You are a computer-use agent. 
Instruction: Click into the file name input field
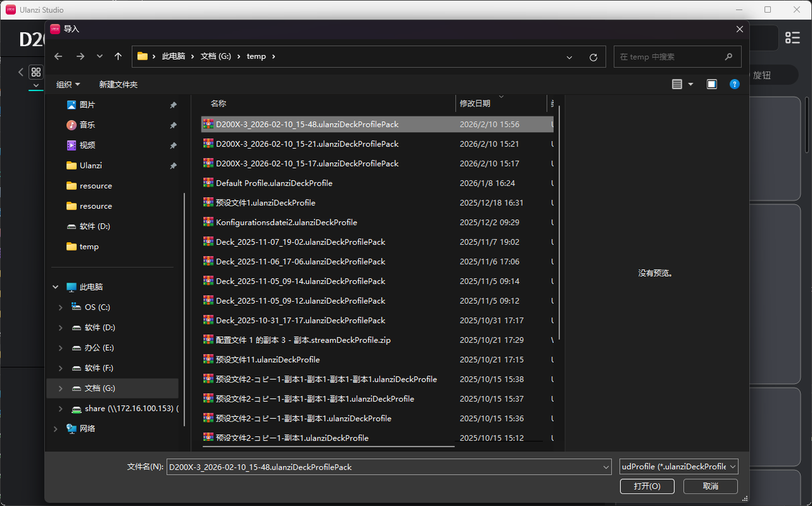click(x=381, y=467)
